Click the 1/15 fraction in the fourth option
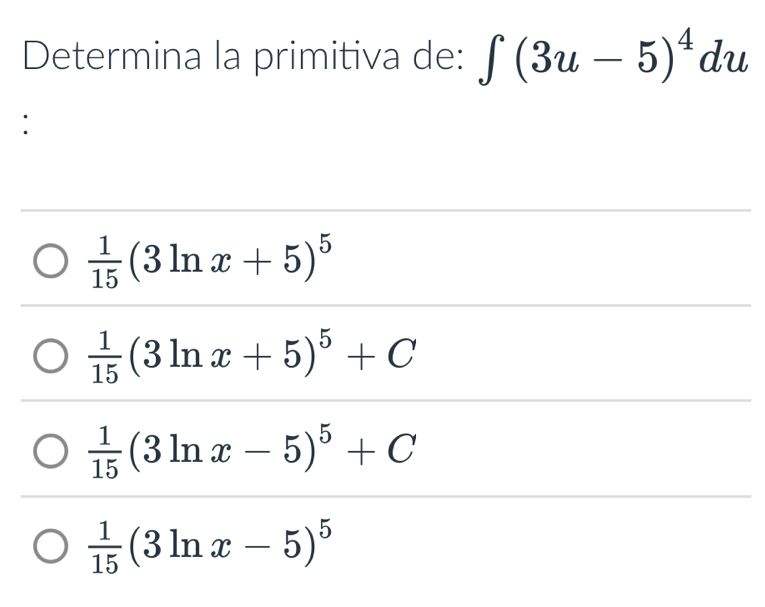 coord(103,548)
